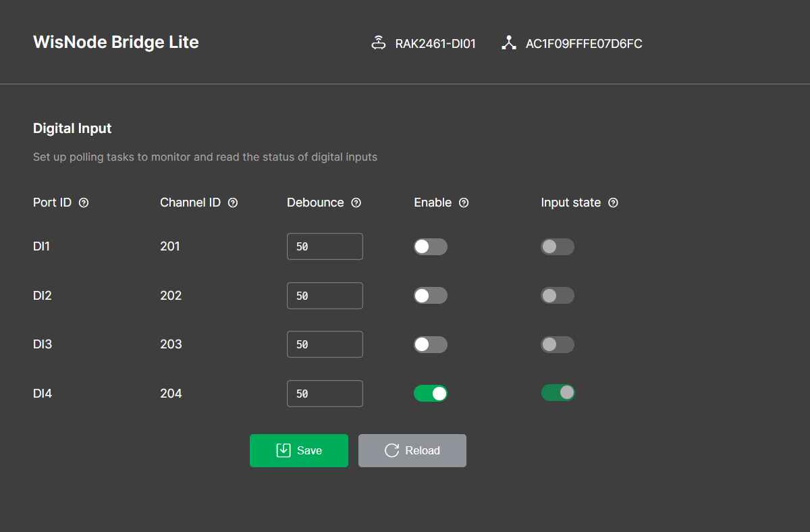Enable the DI3 toggle switch
This screenshot has height=532, width=810.
tap(431, 344)
